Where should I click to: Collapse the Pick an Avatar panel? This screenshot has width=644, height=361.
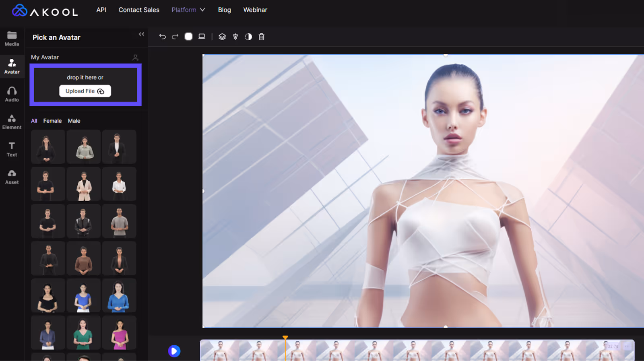[141, 34]
